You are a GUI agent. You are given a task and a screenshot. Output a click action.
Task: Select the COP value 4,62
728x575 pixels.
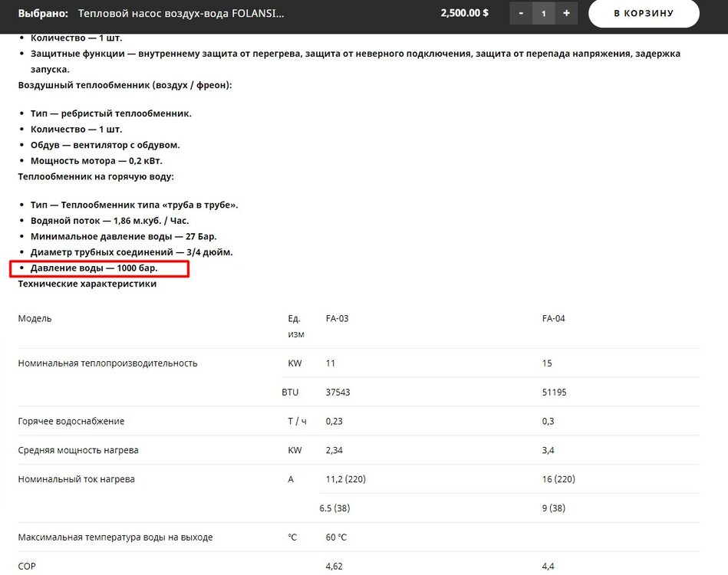334,566
